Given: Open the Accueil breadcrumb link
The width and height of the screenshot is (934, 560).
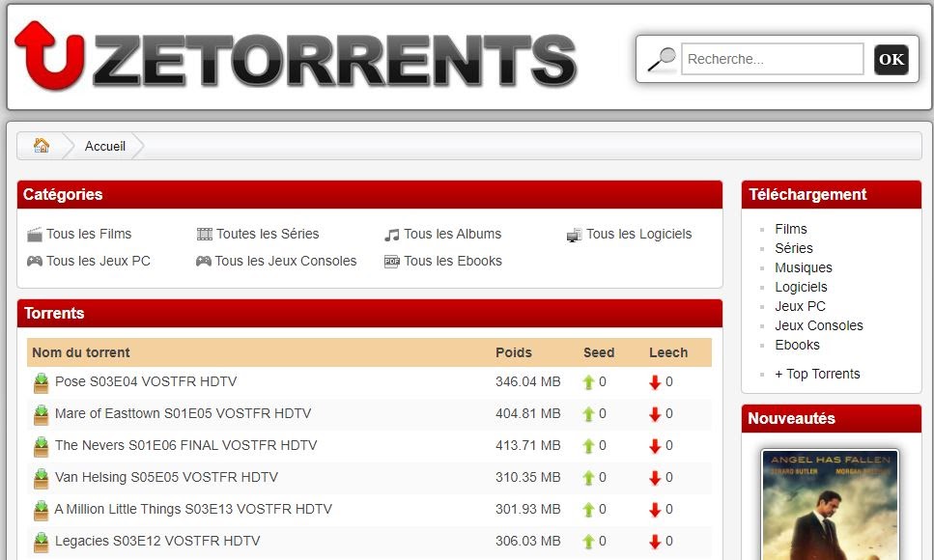Looking at the screenshot, I should 105,146.
